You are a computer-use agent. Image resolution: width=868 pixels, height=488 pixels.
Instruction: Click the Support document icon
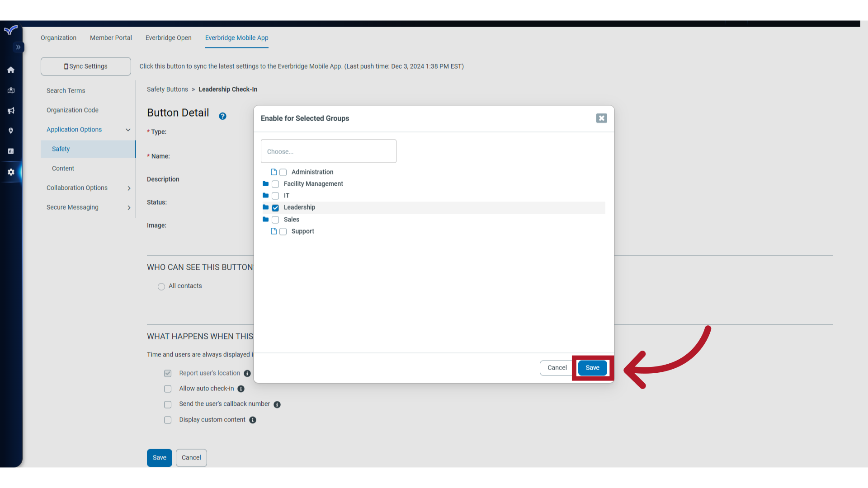pos(274,231)
